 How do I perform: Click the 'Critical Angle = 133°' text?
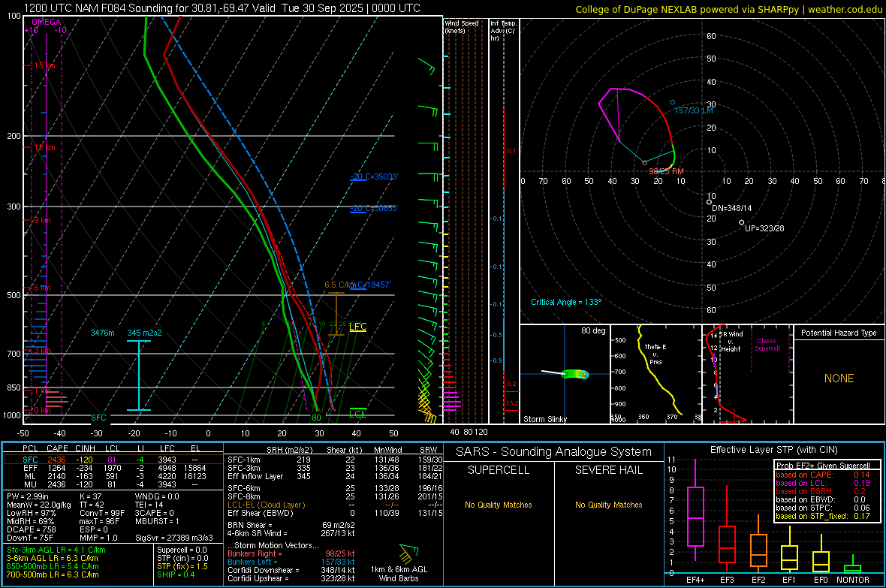click(566, 302)
